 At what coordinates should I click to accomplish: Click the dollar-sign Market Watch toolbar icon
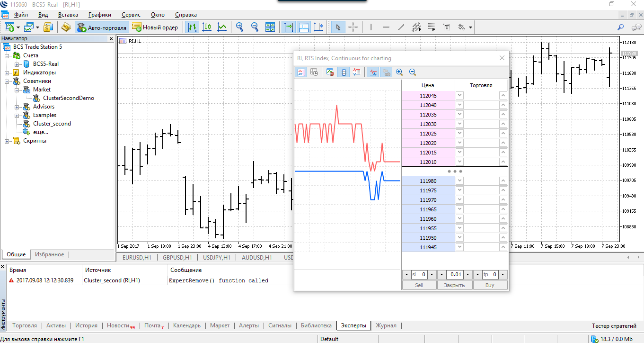click(x=48, y=27)
